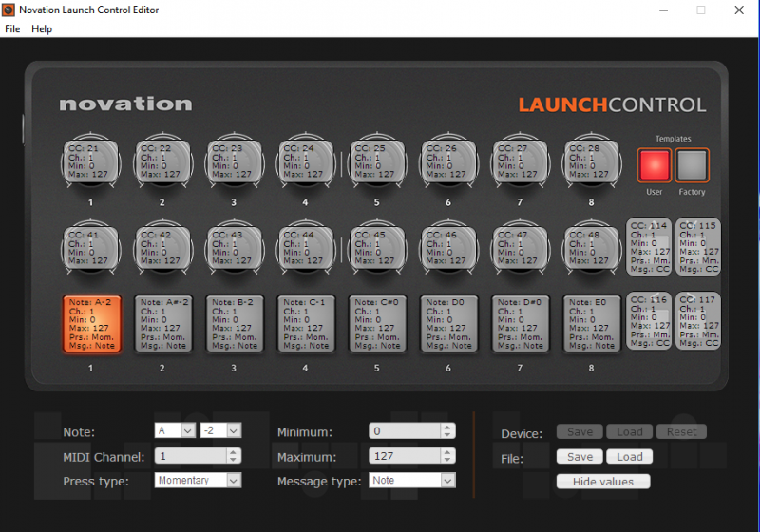
Task: Select knob 4 with CC: 24
Action: [x=305, y=161]
